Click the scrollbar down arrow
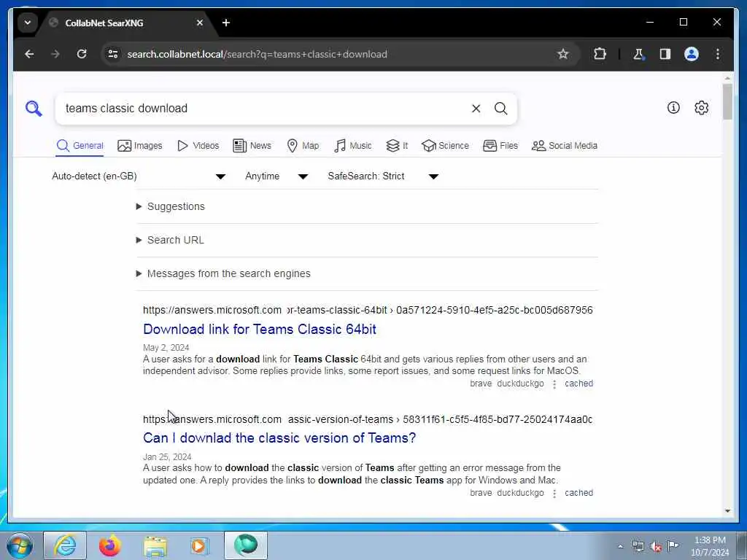 coord(727,511)
